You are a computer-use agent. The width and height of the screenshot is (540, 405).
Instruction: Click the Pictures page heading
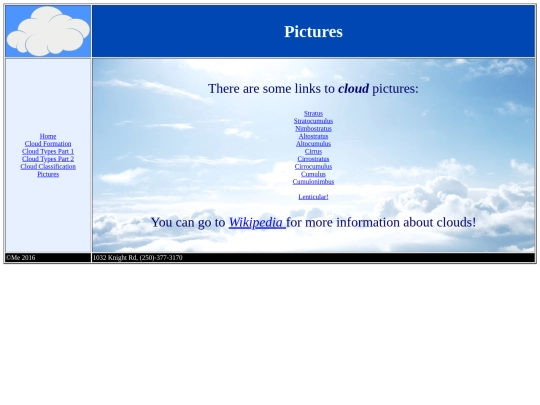coord(313,32)
